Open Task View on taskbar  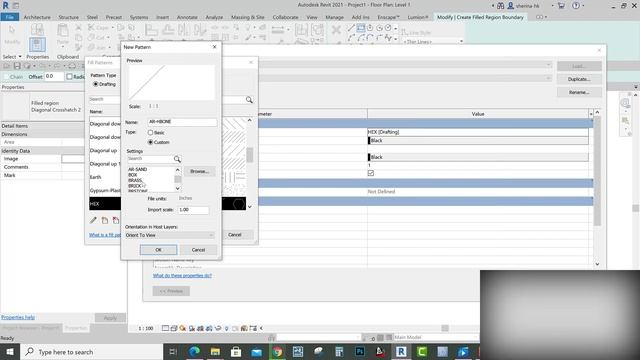173,351
